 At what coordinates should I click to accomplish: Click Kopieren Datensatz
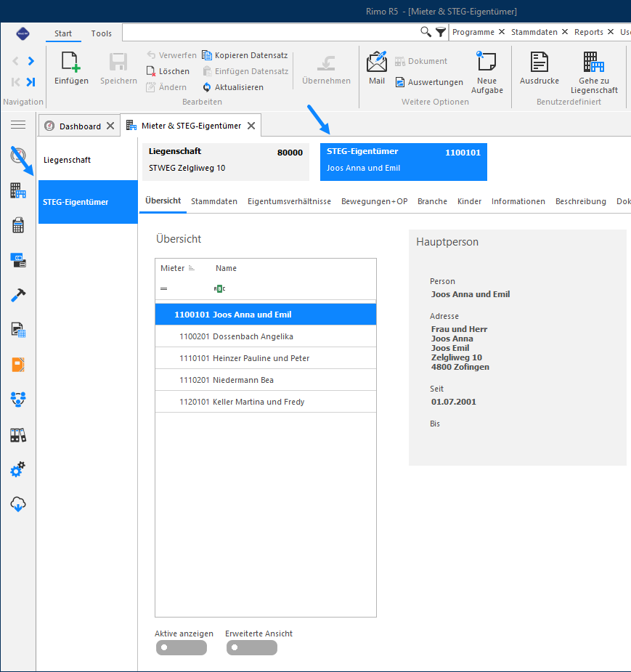point(245,55)
